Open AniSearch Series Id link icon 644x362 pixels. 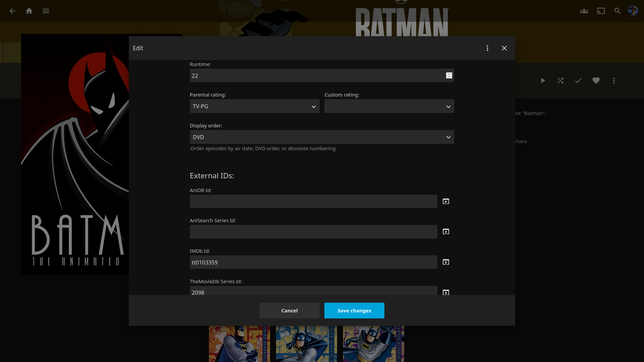coord(446,232)
